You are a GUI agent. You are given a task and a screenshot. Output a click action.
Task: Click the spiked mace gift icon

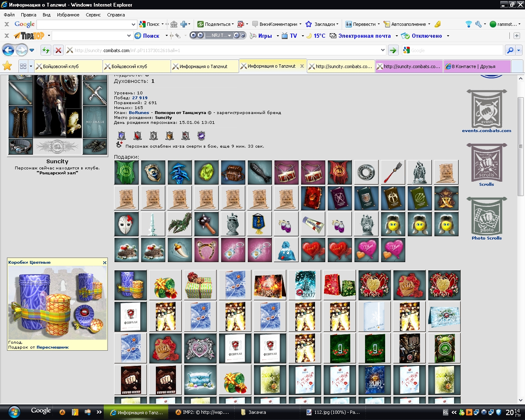click(206, 224)
